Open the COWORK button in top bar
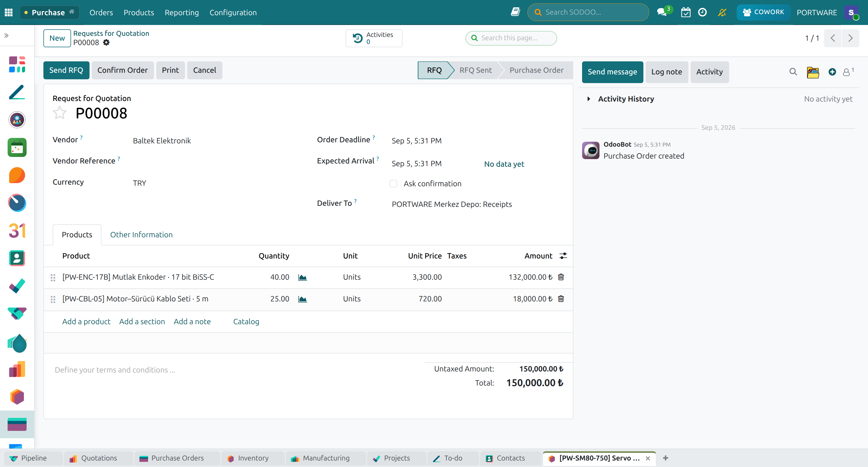 (x=763, y=12)
